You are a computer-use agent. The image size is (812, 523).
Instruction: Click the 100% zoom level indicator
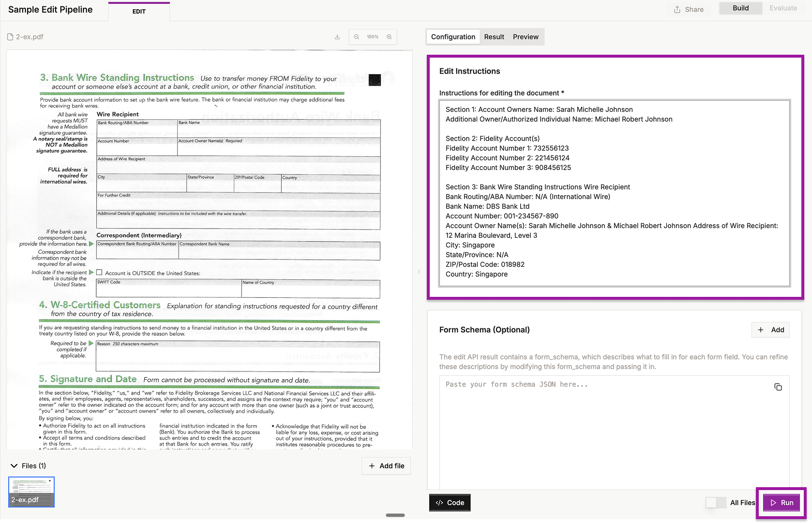pyautogui.click(x=373, y=37)
